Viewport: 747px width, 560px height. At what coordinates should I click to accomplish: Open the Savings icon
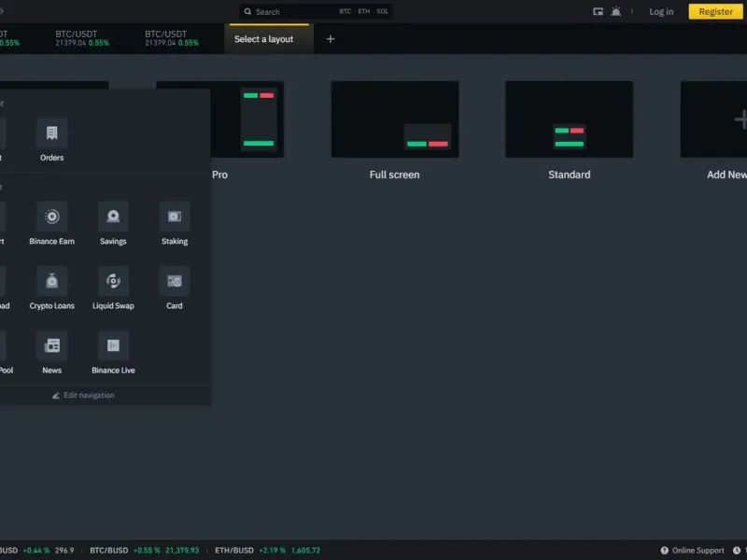(x=113, y=217)
